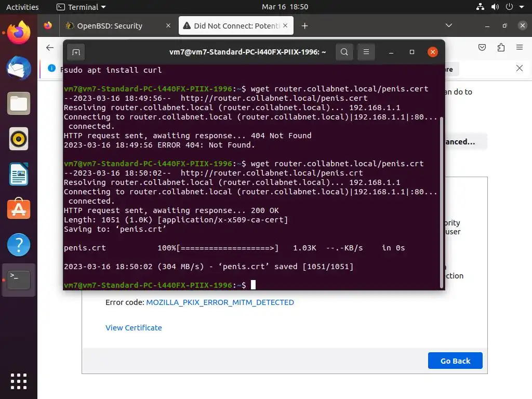532x399 pixels.
Task: Click the power icon in top bar
Action: point(509,7)
